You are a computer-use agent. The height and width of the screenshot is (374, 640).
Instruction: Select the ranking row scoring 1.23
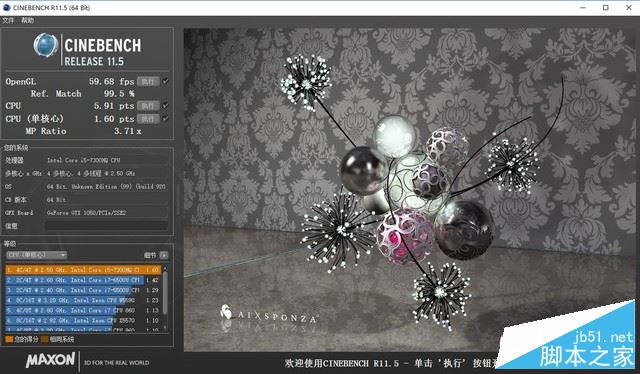click(83, 301)
